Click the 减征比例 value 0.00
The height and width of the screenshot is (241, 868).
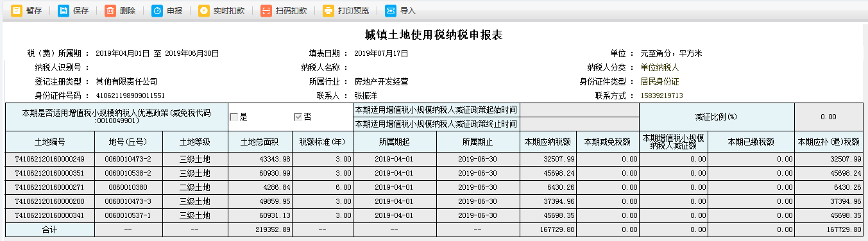(828, 117)
